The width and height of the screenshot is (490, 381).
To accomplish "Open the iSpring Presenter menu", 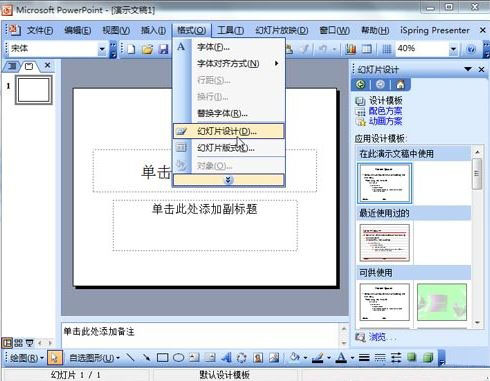I will click(x=435, y=30).
